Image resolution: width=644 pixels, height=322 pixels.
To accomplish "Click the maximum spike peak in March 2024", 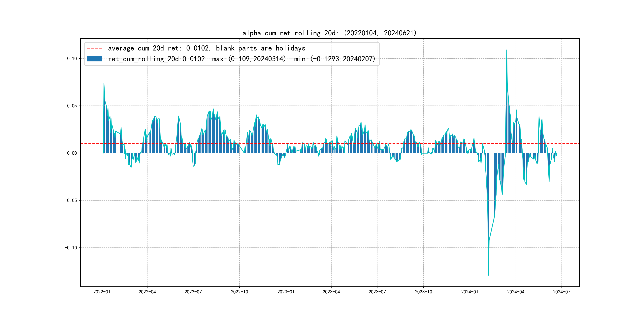I will pos(506,50).
